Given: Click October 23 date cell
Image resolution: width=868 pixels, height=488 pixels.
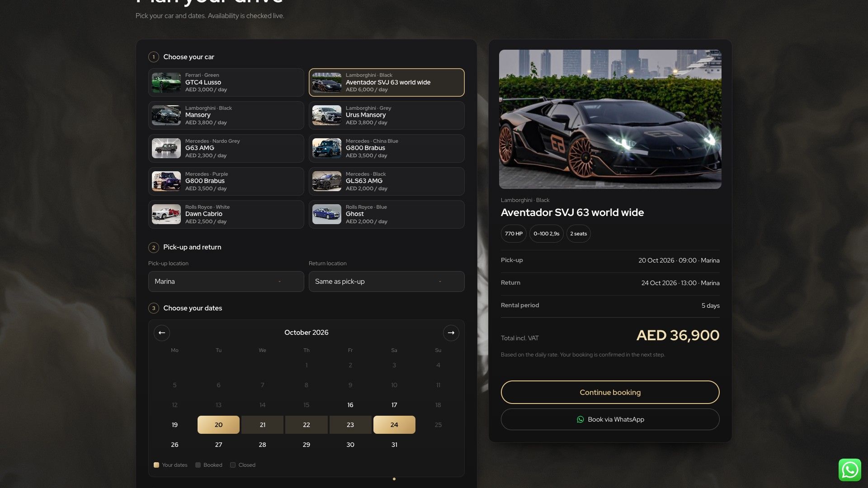Looking at the screenshot, I should [x=350, y=425].
